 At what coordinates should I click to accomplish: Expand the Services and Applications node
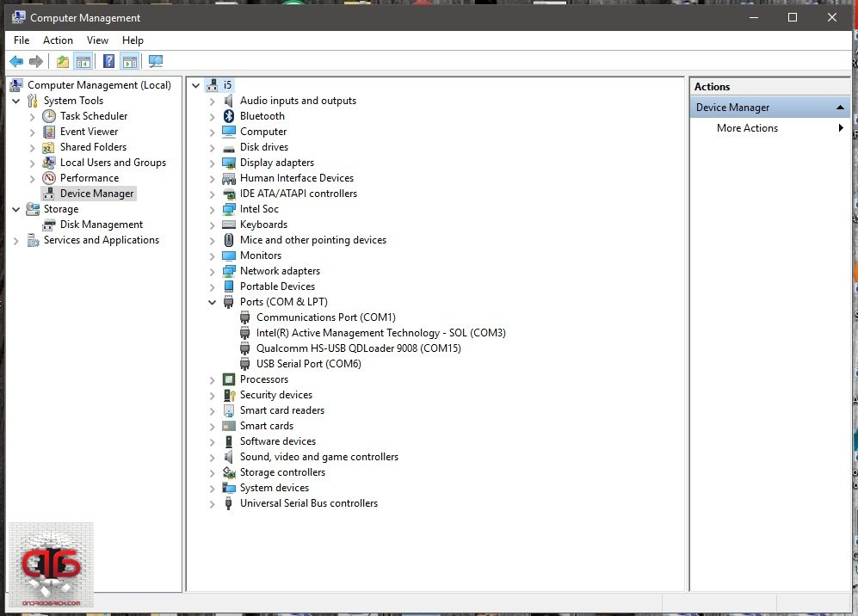click(16, 240)
